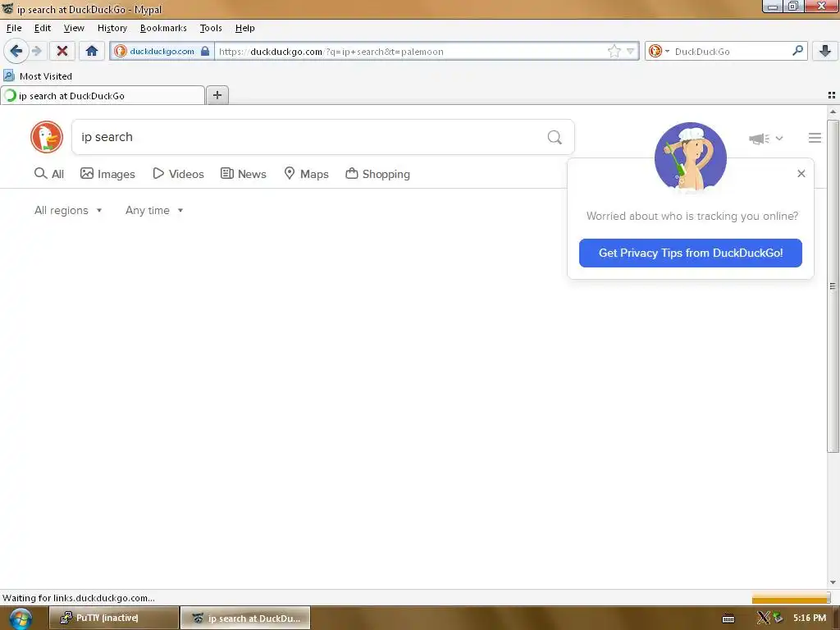Click the green arrow icon in system tray
Viewport: 840px width, 630px height.
tap(778, 619)
